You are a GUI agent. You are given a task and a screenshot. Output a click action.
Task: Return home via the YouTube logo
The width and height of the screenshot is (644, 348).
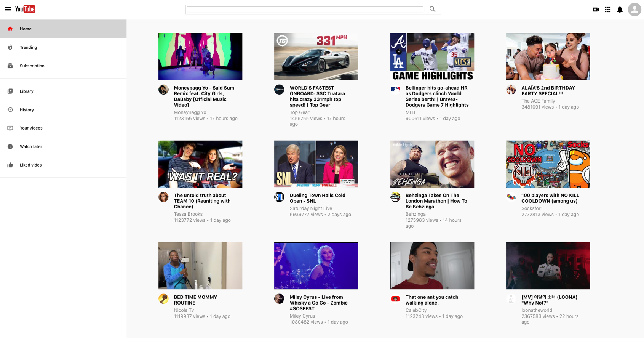coord(25,9)
